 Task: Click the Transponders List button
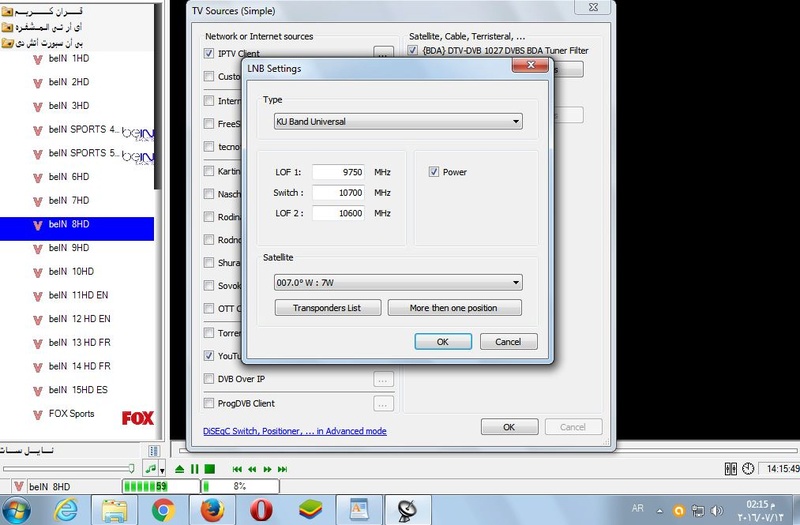[328, 308]
